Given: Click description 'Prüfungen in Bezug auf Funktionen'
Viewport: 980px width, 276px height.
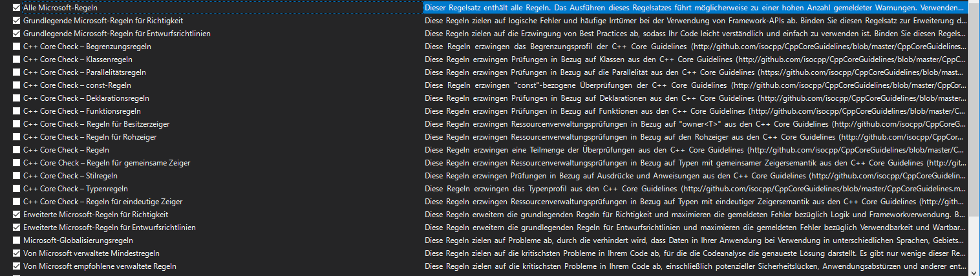Looking at the screenshot, I should [x=696, y=111].
